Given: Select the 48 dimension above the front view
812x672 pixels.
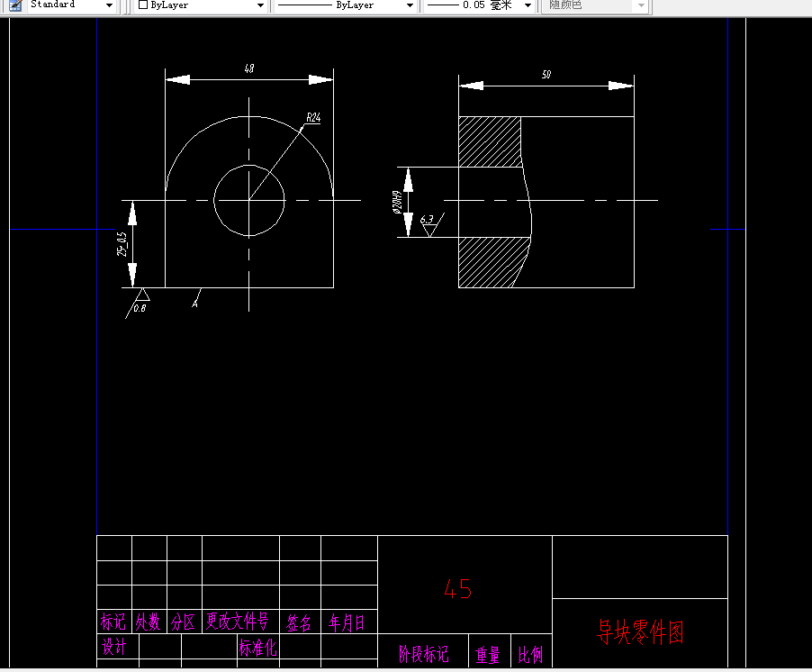Looking at the screenshot, I should coord(248,68).
